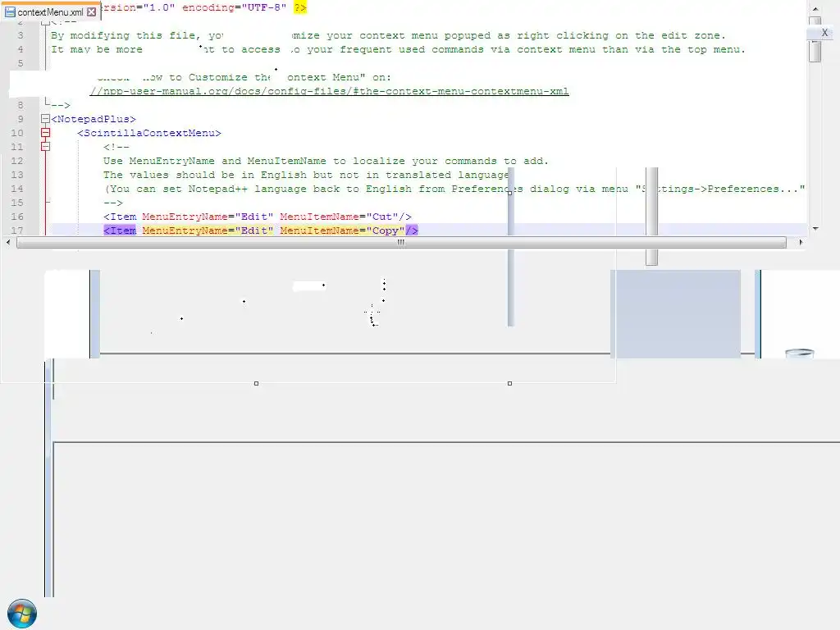Image resolution: width=840 pixels, height=630 pixels.
Task: Click the Recycle Bin icon on desktop
Action: click(x=799, y=353)
